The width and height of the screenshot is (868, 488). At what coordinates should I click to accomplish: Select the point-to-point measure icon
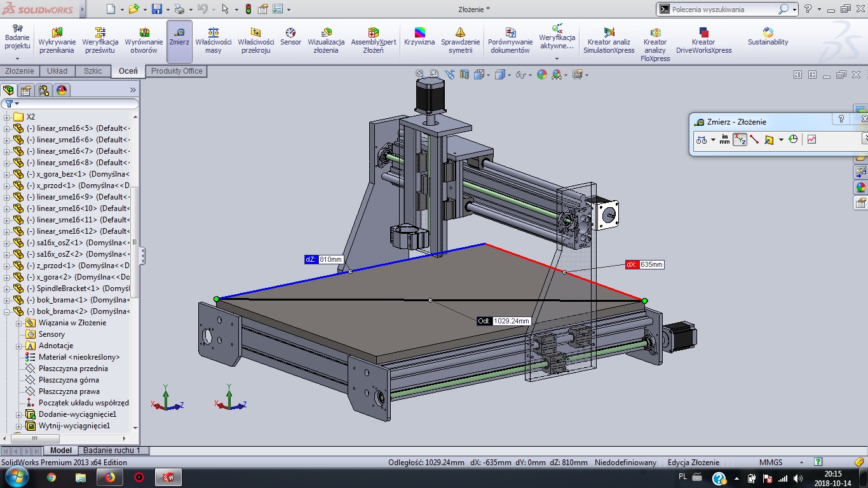tap(754, 140)
